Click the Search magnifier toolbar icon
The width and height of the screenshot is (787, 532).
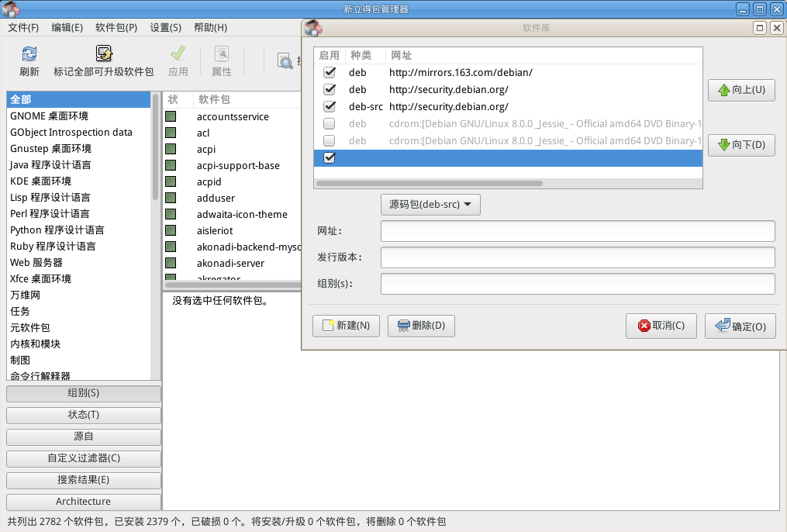click(x=285, y=60)
